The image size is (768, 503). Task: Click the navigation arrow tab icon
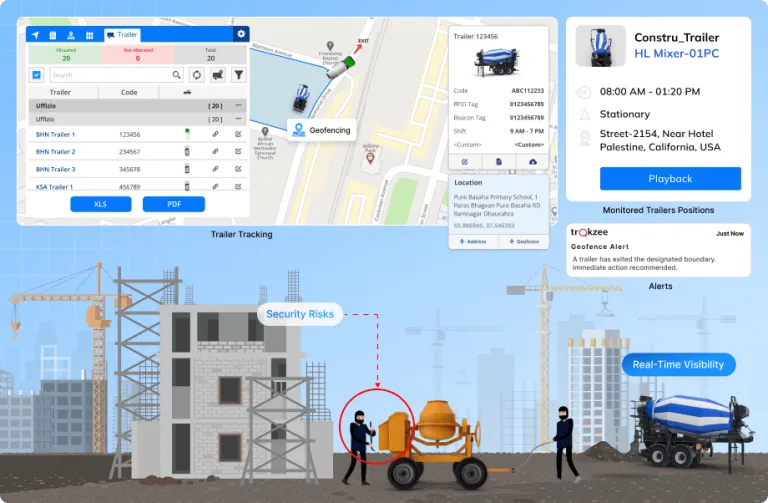tap(37, 35)
